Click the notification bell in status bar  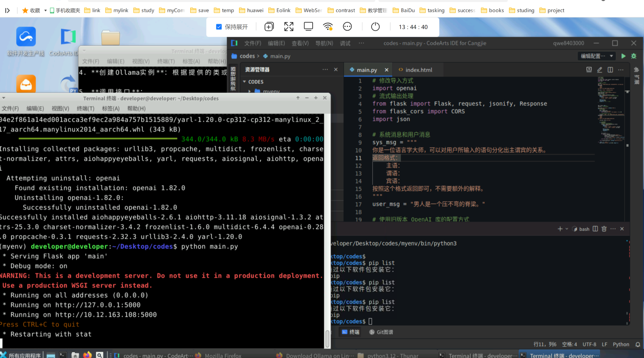pyautogui.click(x=638, y=344)
